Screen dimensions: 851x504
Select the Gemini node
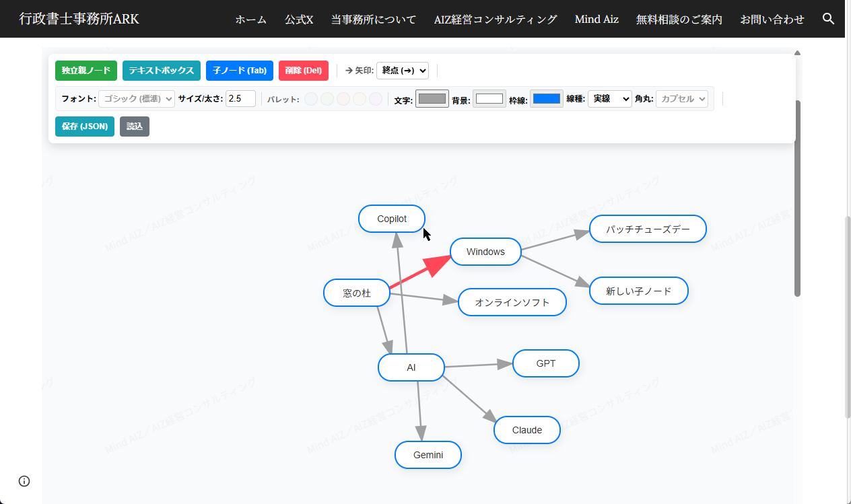(428, 455)
